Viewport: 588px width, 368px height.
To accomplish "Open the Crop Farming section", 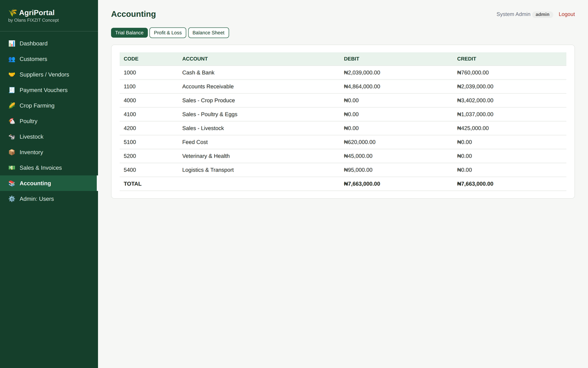I will (49, 106).
